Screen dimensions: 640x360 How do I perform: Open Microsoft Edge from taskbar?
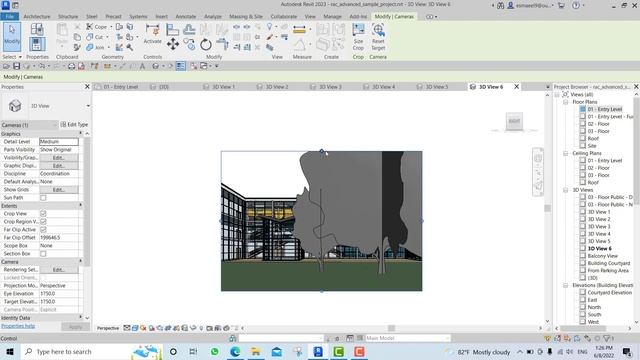point(235,351)
